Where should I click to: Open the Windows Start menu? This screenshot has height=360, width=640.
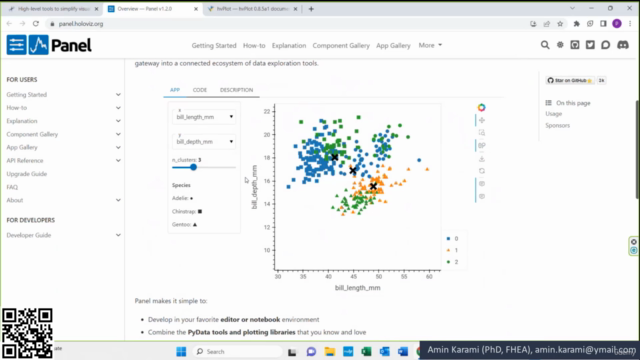coord(181,351)
